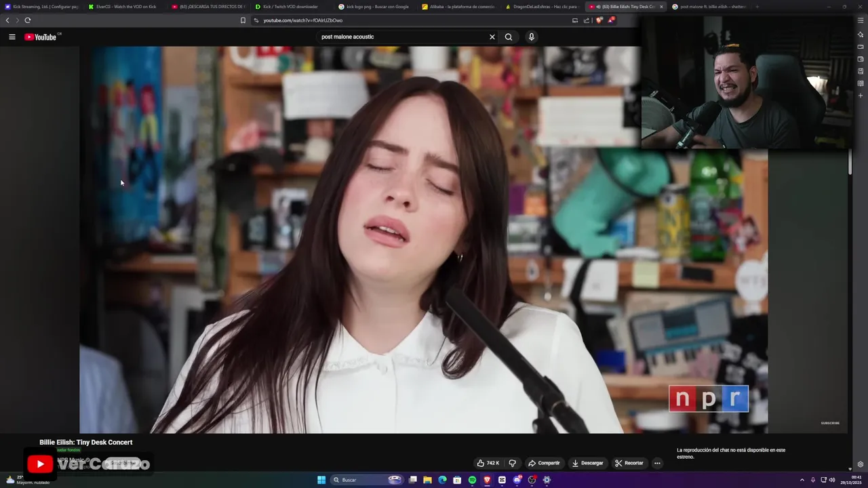Dislike the video with thumbs-down button

513,463
